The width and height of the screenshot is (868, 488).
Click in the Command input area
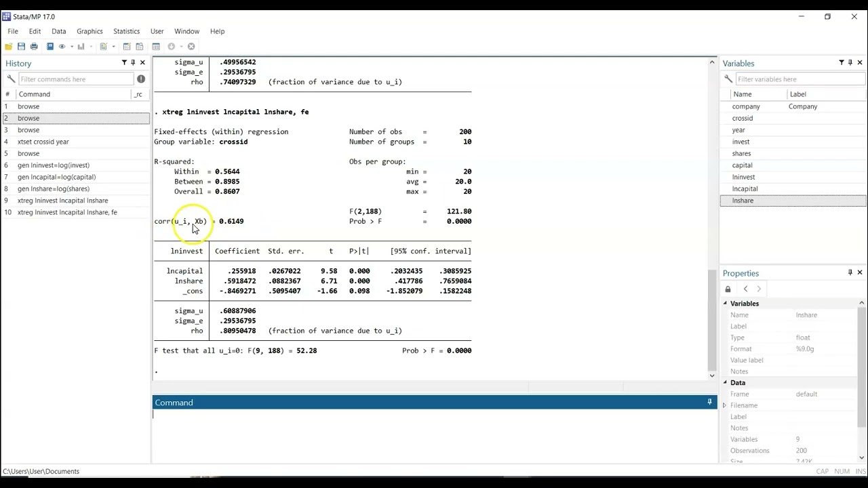[434, 435]
